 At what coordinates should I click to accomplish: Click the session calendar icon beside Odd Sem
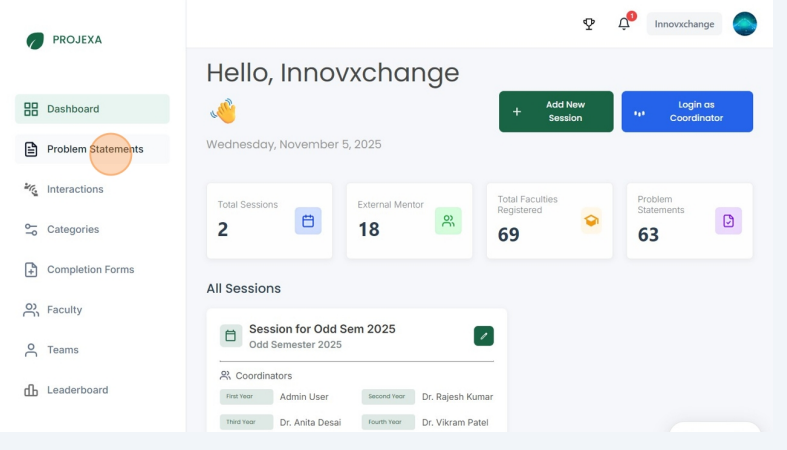pyautogui.click(x=231, y=336)
